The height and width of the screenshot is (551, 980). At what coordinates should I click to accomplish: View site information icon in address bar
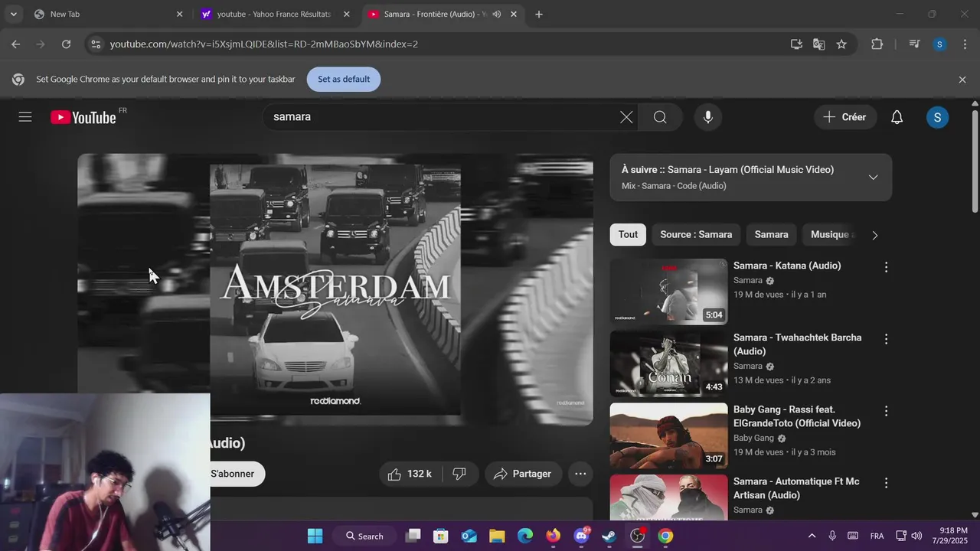tap(95, 44)
